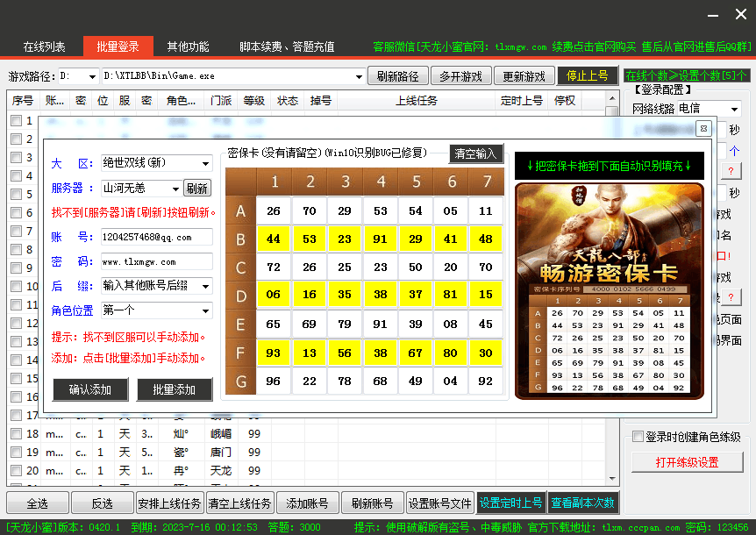756x535 pixels.
Task: Click the 畅游密保卡 security card image
Action: (x=610, y=291)
